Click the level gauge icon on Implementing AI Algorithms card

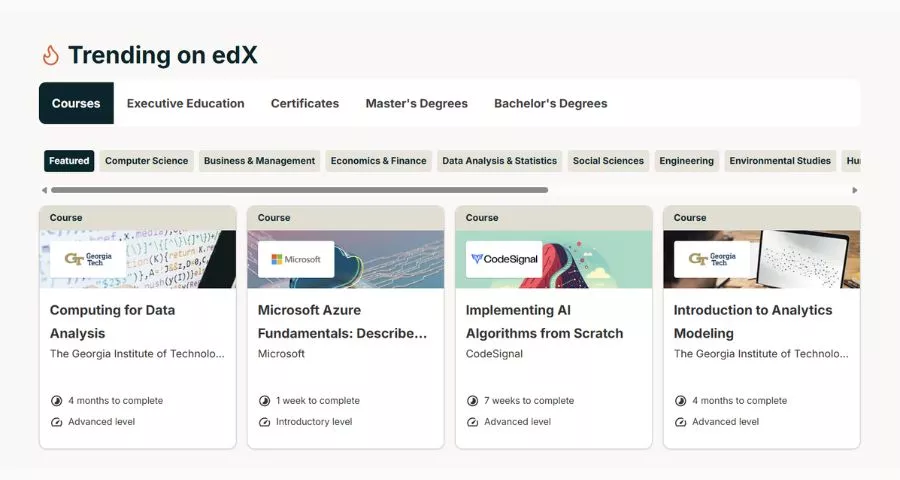coord(472,422)
